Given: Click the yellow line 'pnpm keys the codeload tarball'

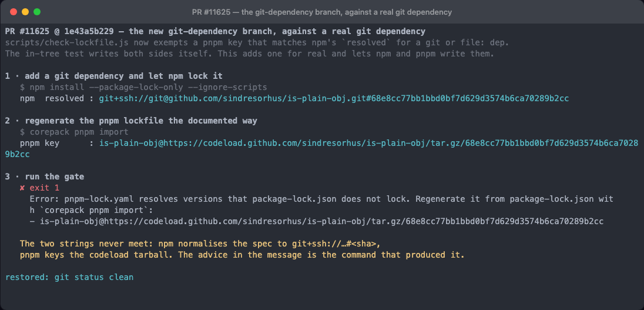Looking at the screenshot, I should [x=242, y=255].
